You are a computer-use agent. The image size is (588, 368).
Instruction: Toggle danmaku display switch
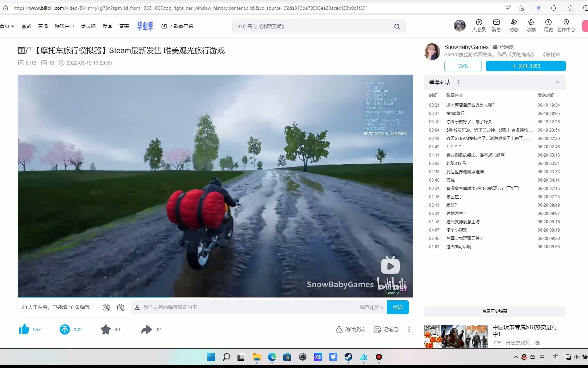(106, 307)
